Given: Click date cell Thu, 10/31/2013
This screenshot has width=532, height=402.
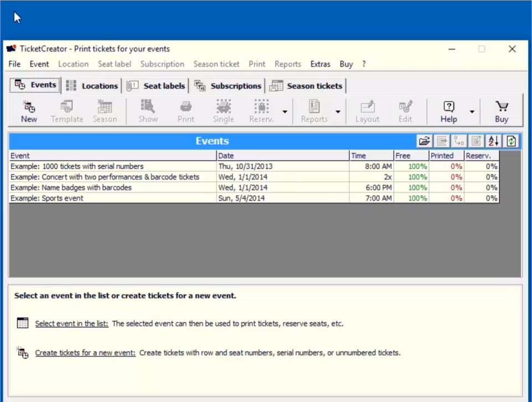Looking at the screenshot, I should 283,167.
